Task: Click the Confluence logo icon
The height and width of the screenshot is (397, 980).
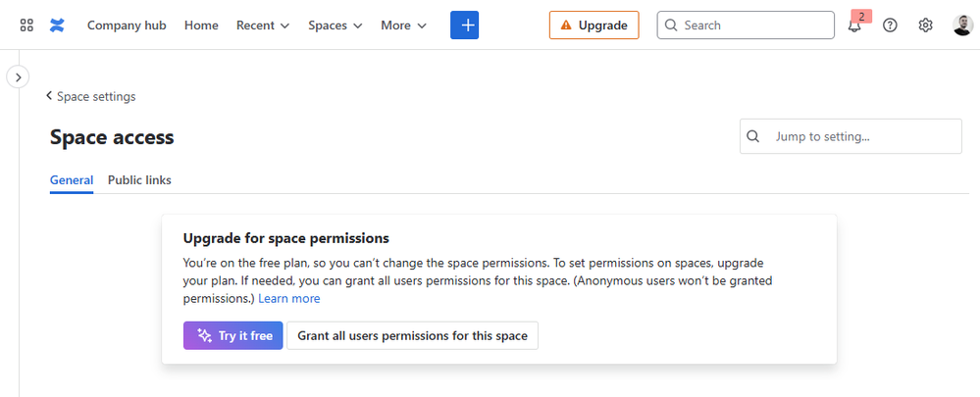Action: (x=57, y=25)
